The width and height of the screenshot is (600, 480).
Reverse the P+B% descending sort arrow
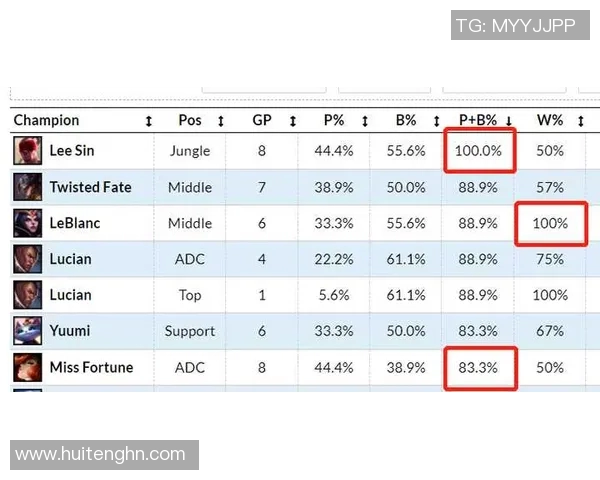(509, 121)
